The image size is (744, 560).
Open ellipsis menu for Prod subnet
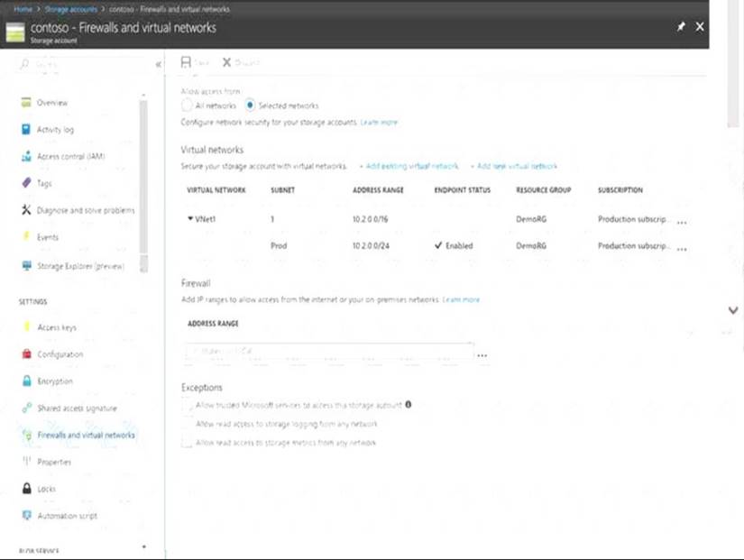pyautogui.click(x=682, y=248)
